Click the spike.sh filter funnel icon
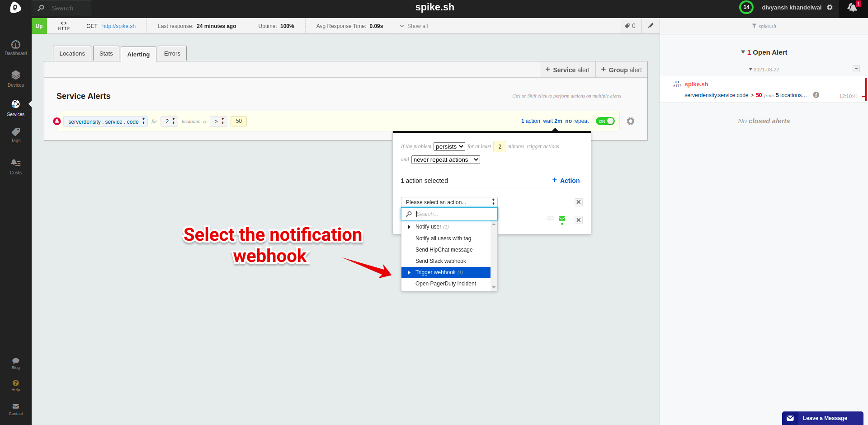The image size is (868, 425). pyautogui.click(x=754, y=26)
